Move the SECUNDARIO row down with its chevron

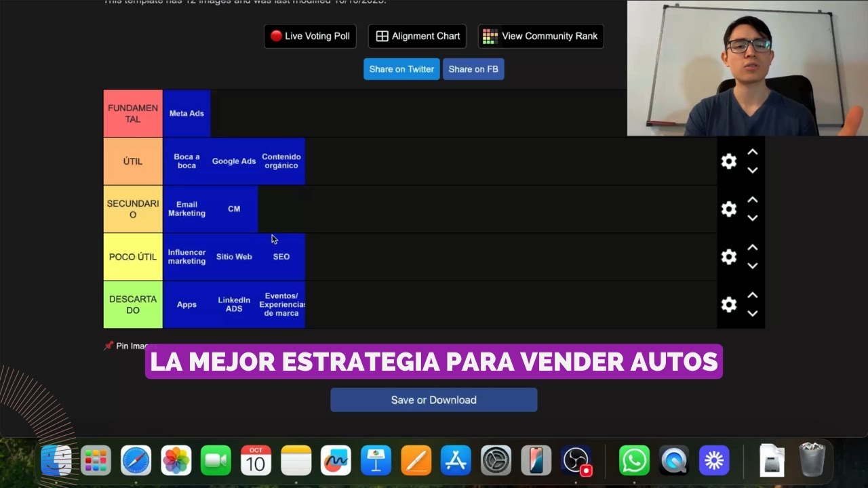tap(752, 218)
